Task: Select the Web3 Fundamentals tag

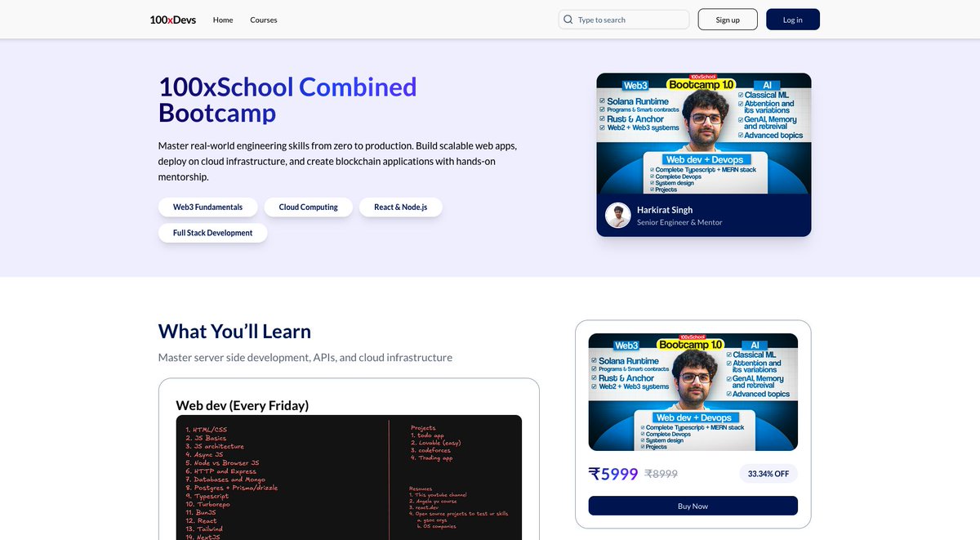Action: click(207, 208)
